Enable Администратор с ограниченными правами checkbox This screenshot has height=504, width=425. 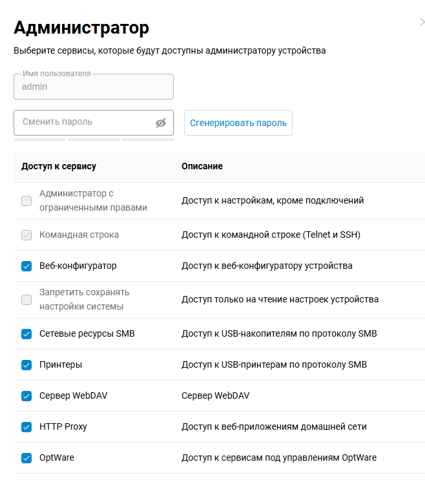tap(26, 201)
